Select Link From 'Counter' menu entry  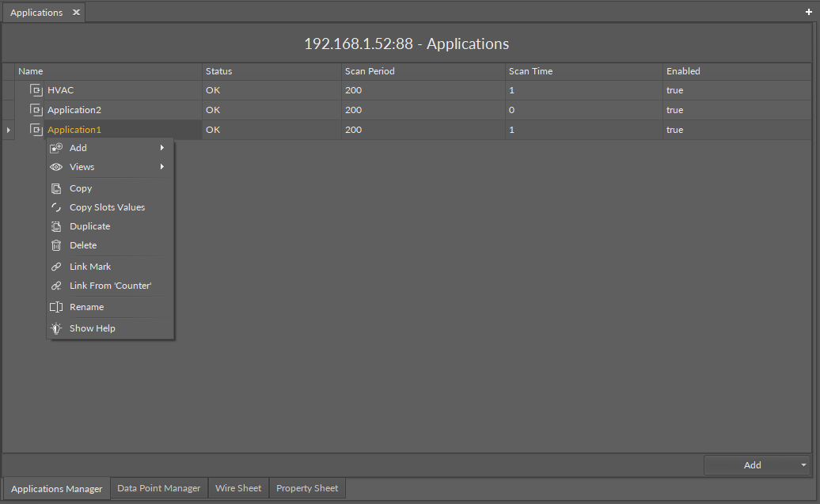(x=110, y=286)
